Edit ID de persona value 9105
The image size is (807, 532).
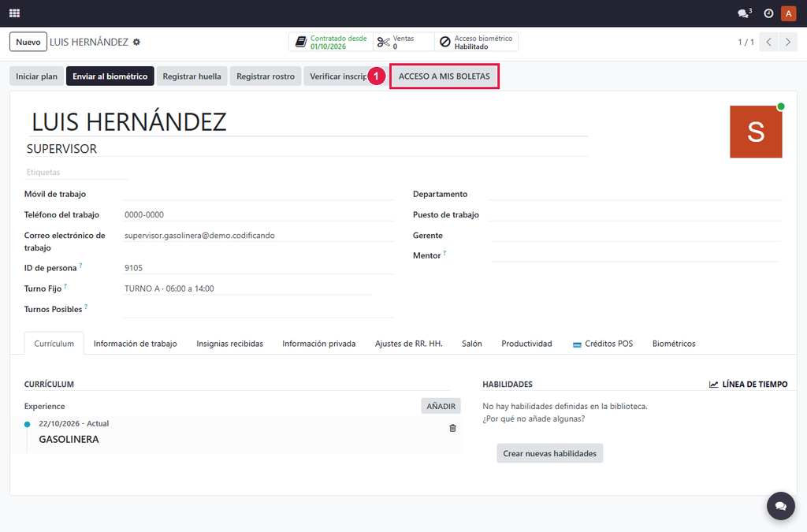coord(258,267)
